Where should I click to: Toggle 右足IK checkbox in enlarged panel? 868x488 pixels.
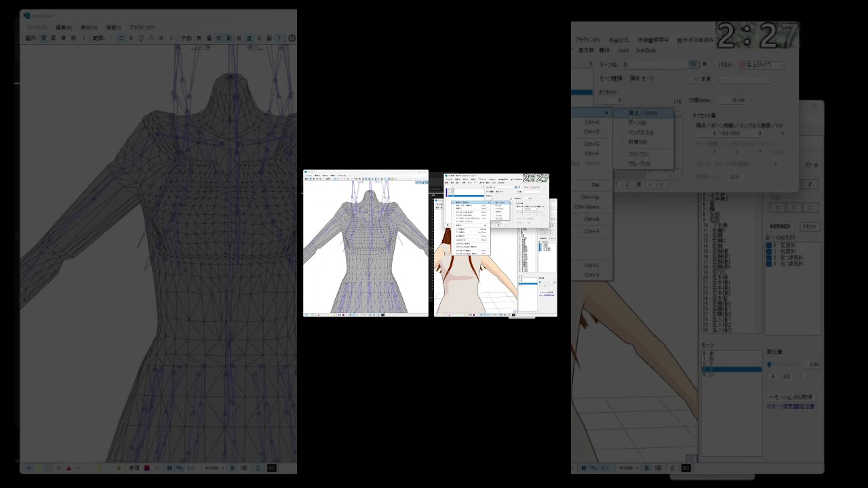(770, 251)
